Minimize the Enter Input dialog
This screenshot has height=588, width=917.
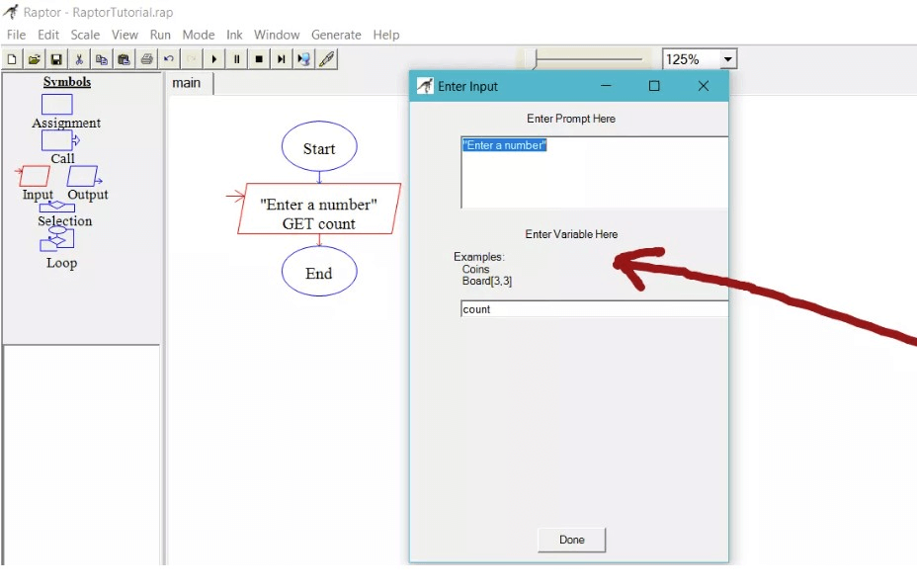tap(606, 86)
